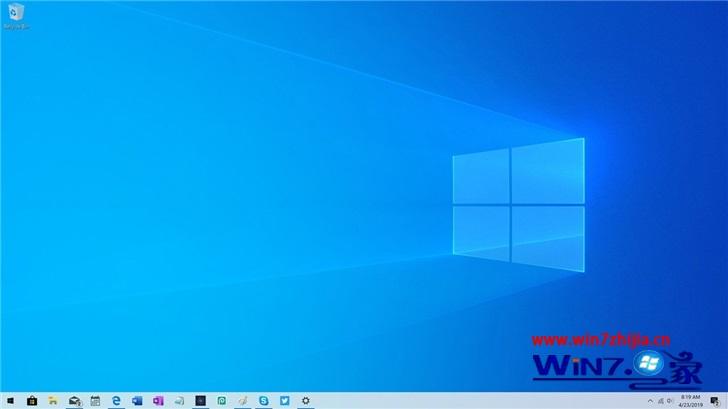The image size is (728, 409).
Task: Open Microsoft Word from the taskbar
Action: coord(137,401)
